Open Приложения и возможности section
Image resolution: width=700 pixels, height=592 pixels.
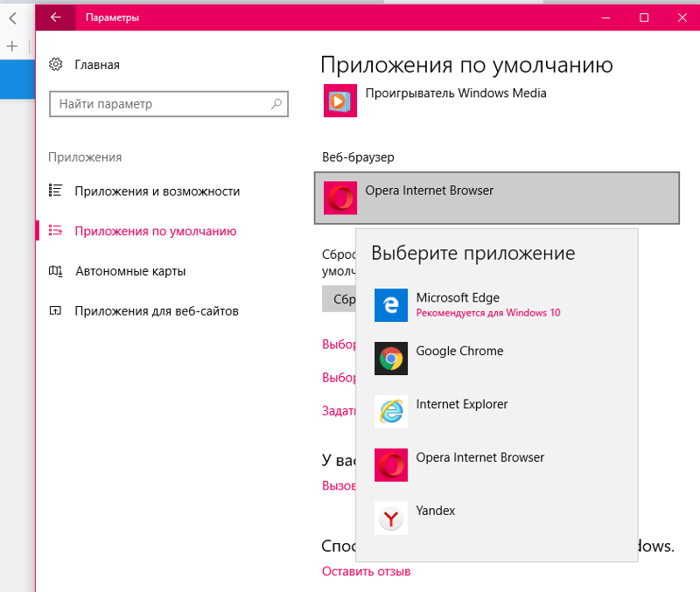click(x=157, y=192)
